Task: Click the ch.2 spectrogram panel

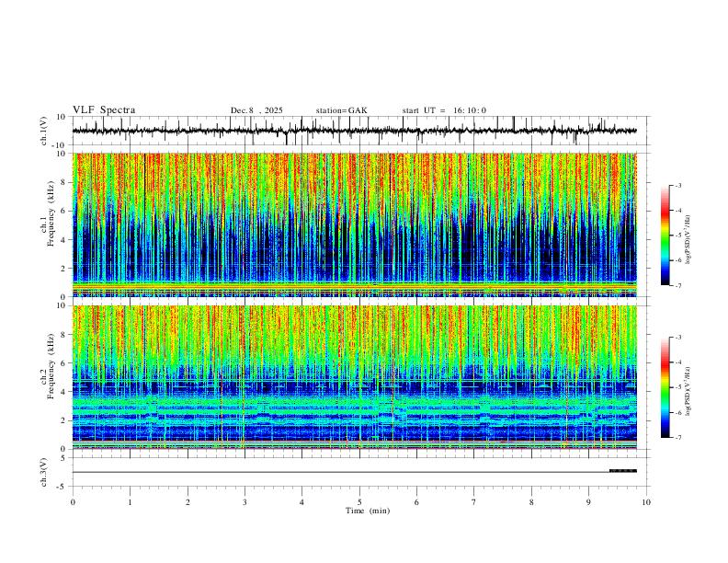Action: pos(354,377)
